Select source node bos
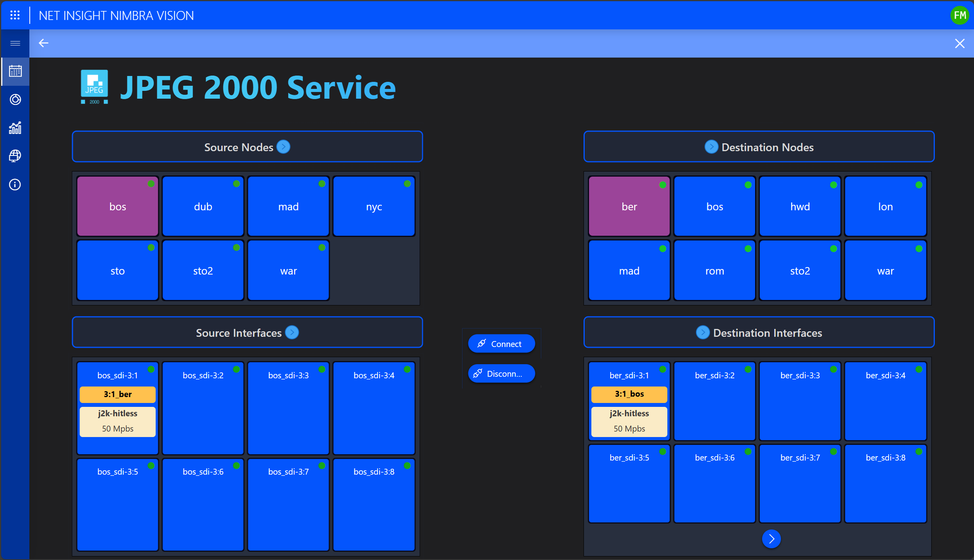974x560 pixels. pyautogui.click(x=117, y=206)
